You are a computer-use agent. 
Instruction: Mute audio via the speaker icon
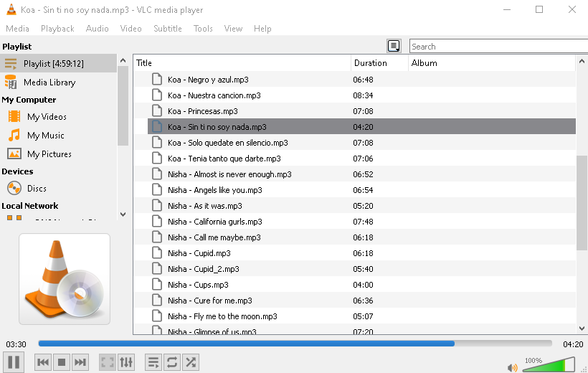512,367
